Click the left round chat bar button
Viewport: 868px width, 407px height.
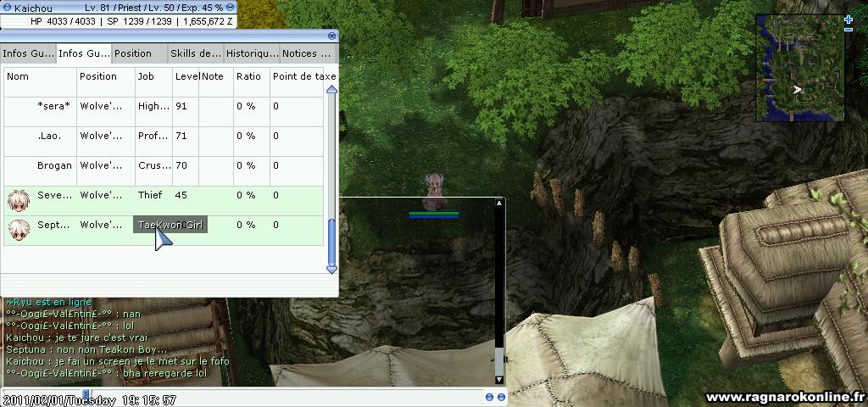489,397
